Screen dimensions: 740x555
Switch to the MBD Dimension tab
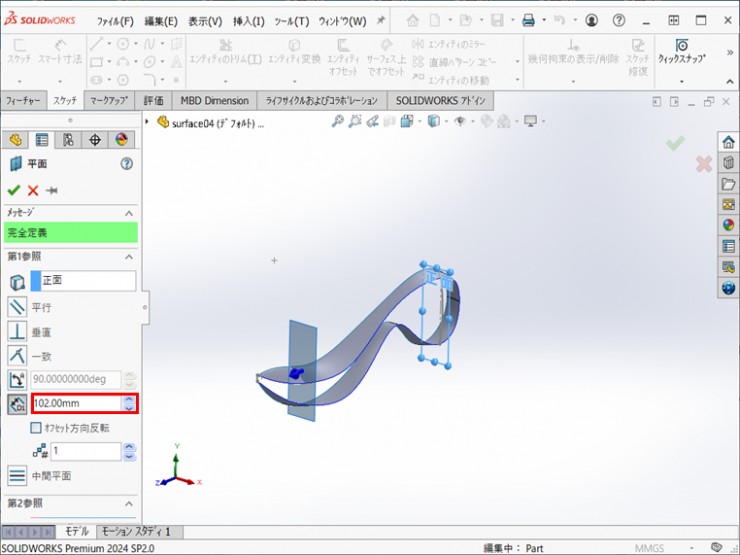pos(214,100)
